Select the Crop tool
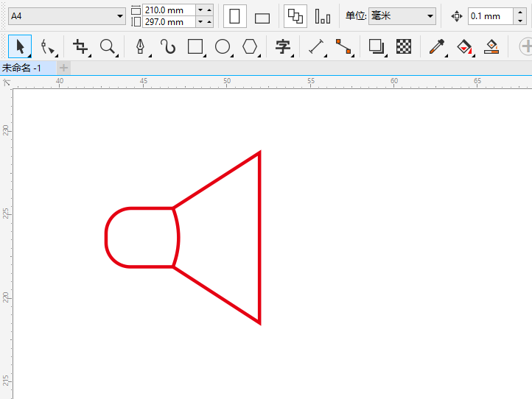The height and width of the screenshot is (399, 532). 81,47
